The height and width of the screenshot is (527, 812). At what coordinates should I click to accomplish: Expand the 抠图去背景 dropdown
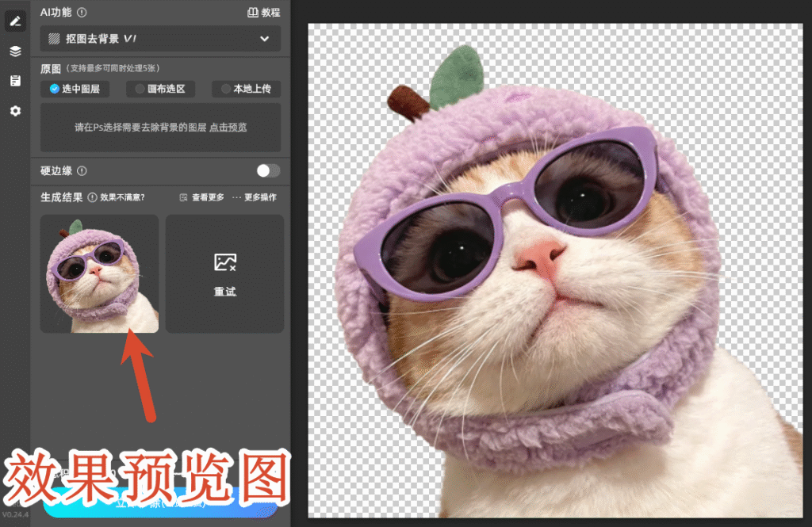click(x=160, y=39)
